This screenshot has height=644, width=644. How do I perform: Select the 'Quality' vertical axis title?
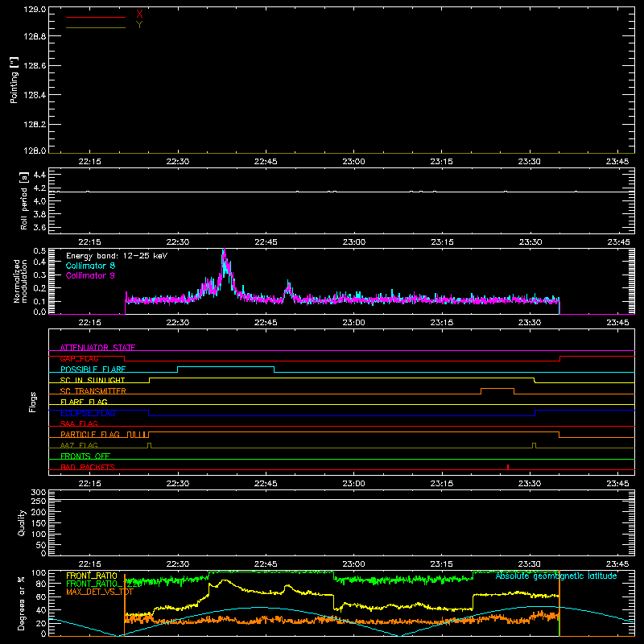[22, 522]
